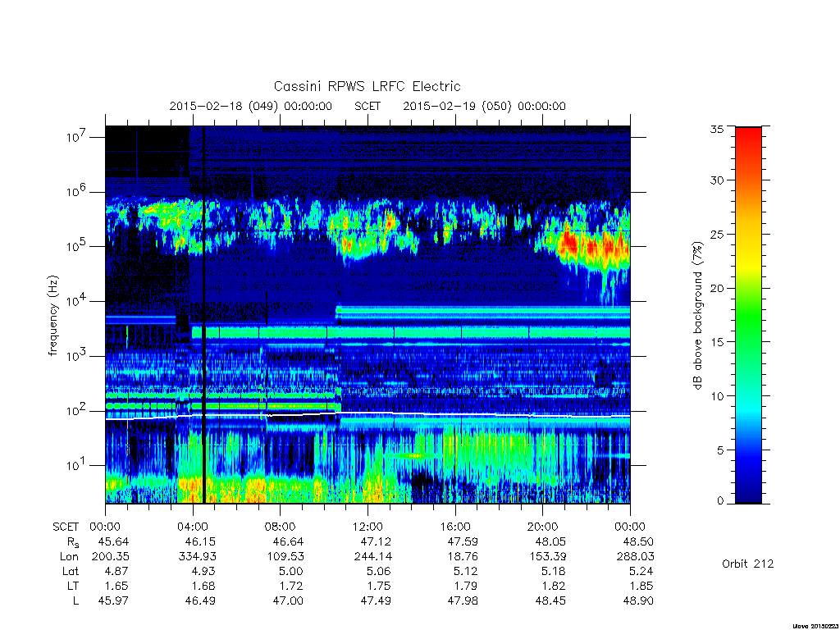Click the LT value 1.65

pos(118,586)
